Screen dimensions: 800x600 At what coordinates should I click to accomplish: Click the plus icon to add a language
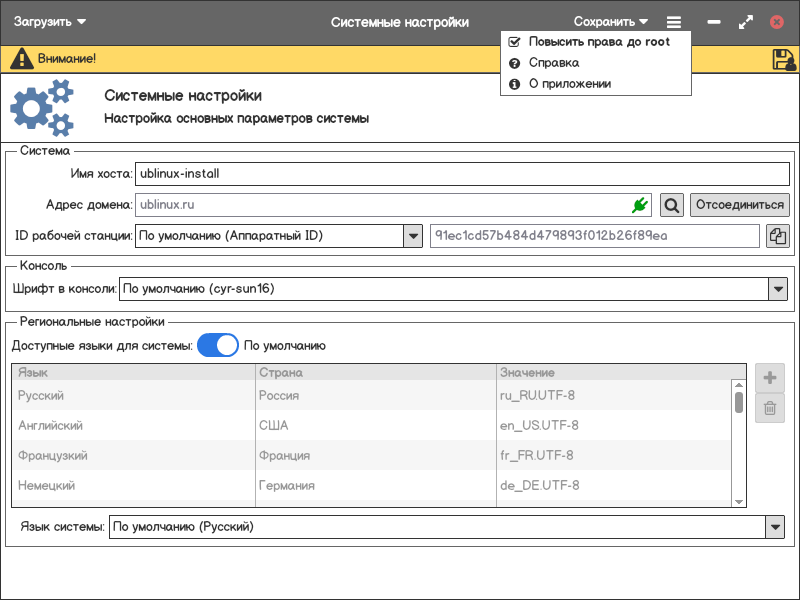click(770, 378)
